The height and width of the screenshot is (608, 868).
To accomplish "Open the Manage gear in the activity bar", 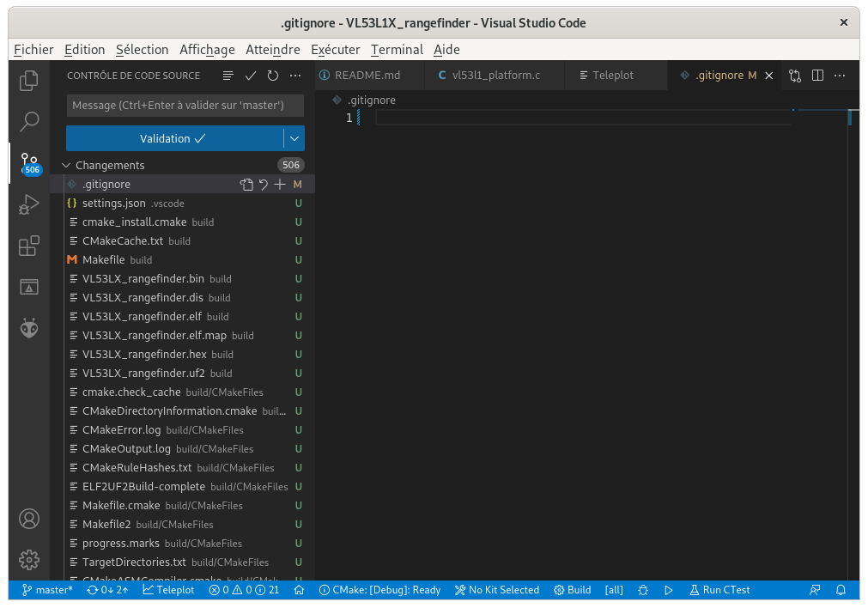I will [29, 560].
